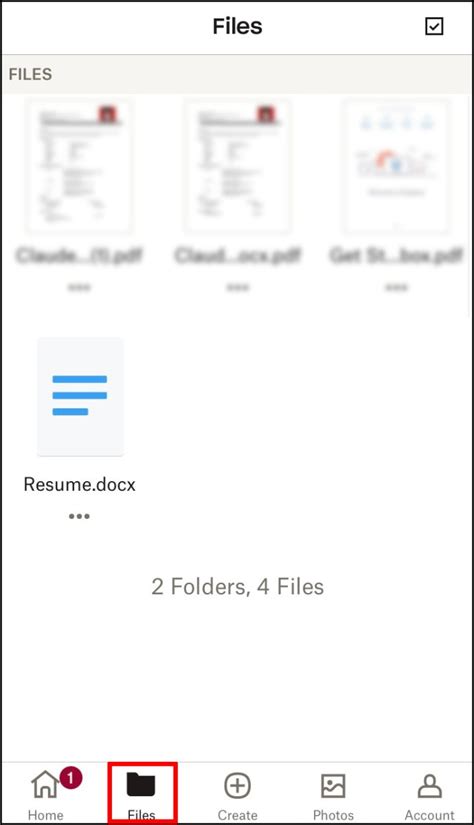
Task: Tap the Create plus icon
Action: tap(237, 786)
